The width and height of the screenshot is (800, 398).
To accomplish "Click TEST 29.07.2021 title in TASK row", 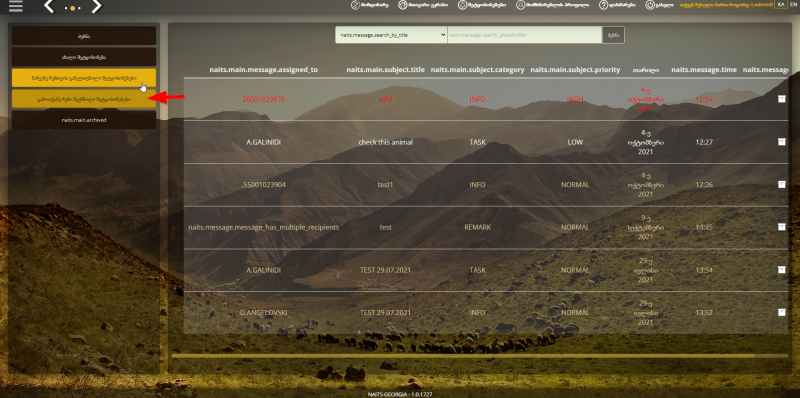I will [385, 269].
